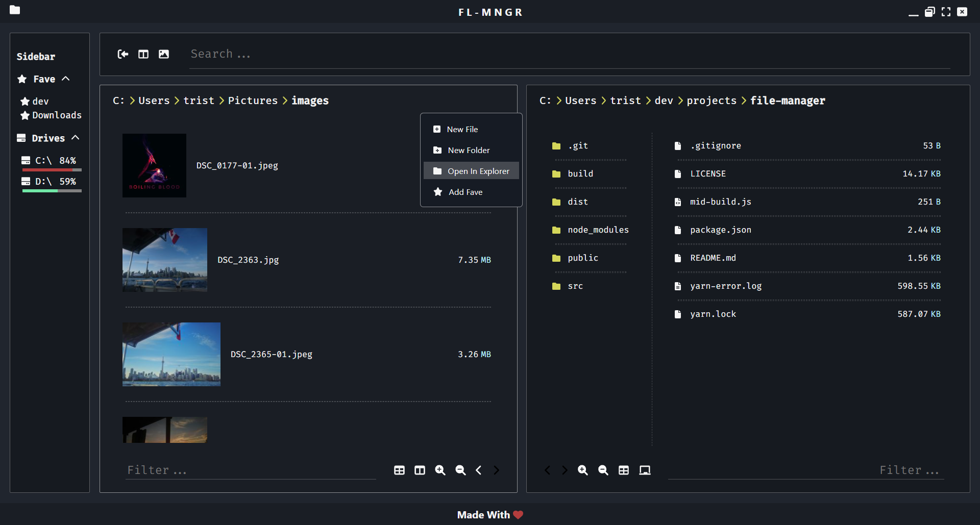This screenshot has height=525, width=980.
Task: Open the dev favorite in sidebar
Action: [x=35, y=102]
